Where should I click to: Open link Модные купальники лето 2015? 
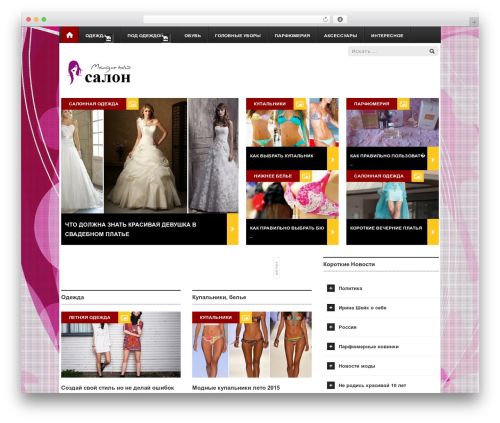pos(236,388)
